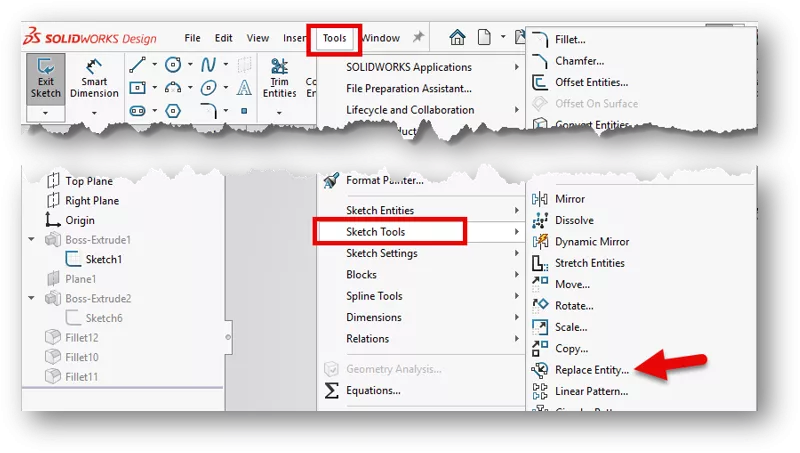Select the Straight Slot tool
This screenshot has width=800, height=453.
point(137,111)
